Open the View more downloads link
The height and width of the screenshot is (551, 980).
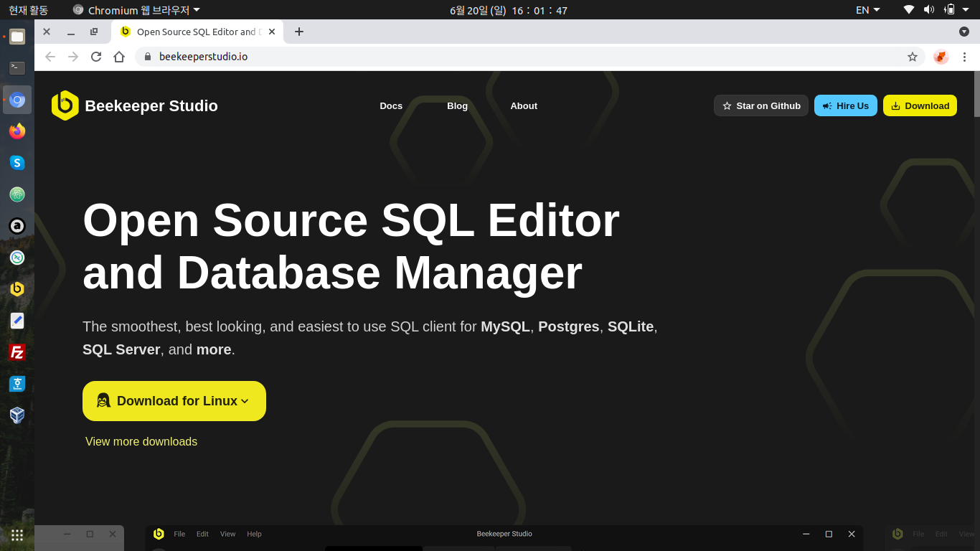point(141,441)
